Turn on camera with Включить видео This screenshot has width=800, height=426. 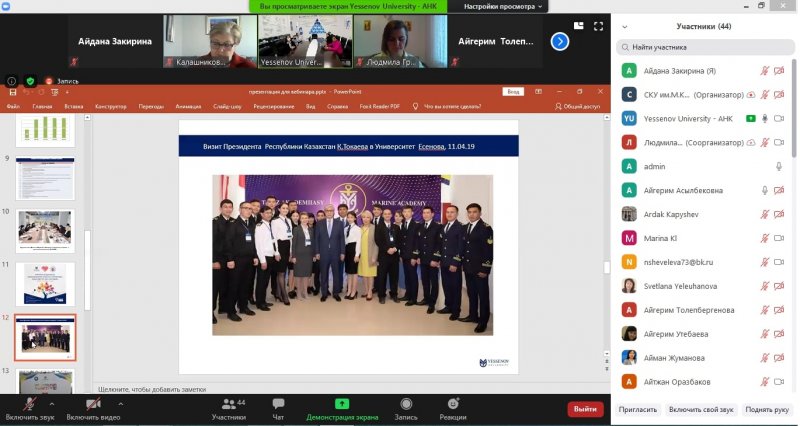[x=92, y=407]
